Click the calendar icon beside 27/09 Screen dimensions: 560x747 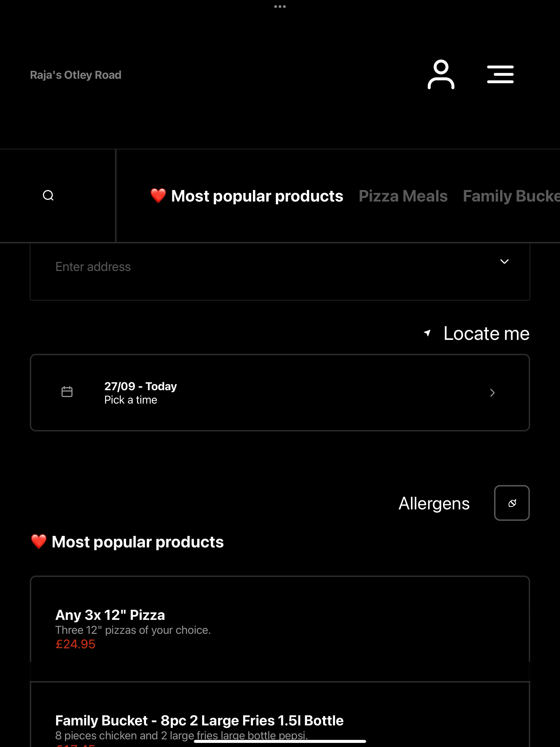click(67, 392)
